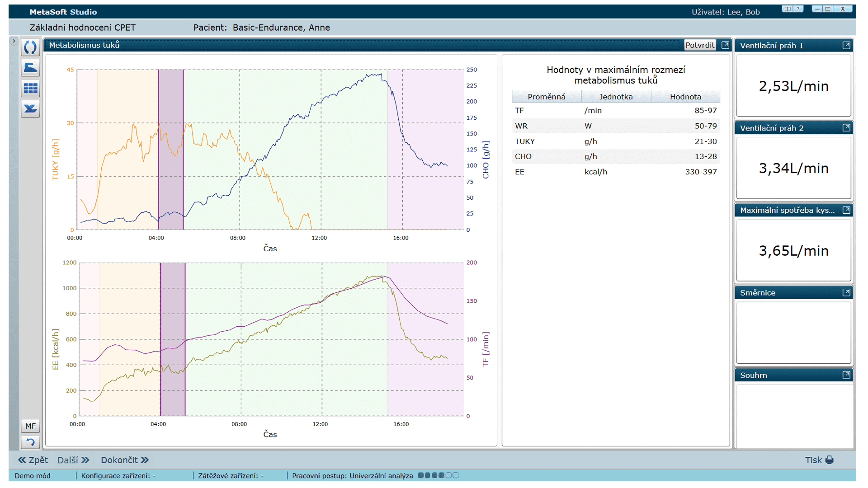Click the refresh/recalculate circular arrows icon

click(x=30, y=47)
